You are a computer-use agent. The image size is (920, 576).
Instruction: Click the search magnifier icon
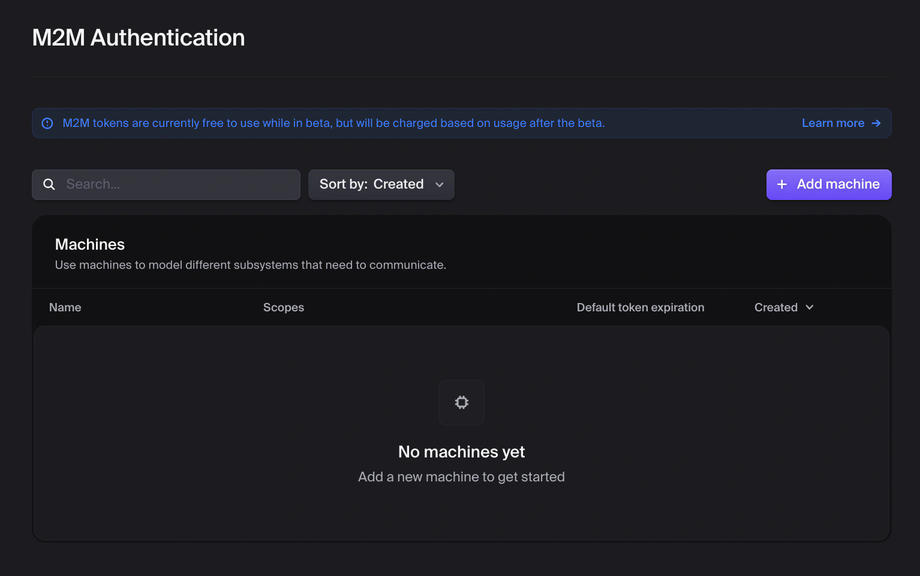pyautogui.click(x=49, y=184)
